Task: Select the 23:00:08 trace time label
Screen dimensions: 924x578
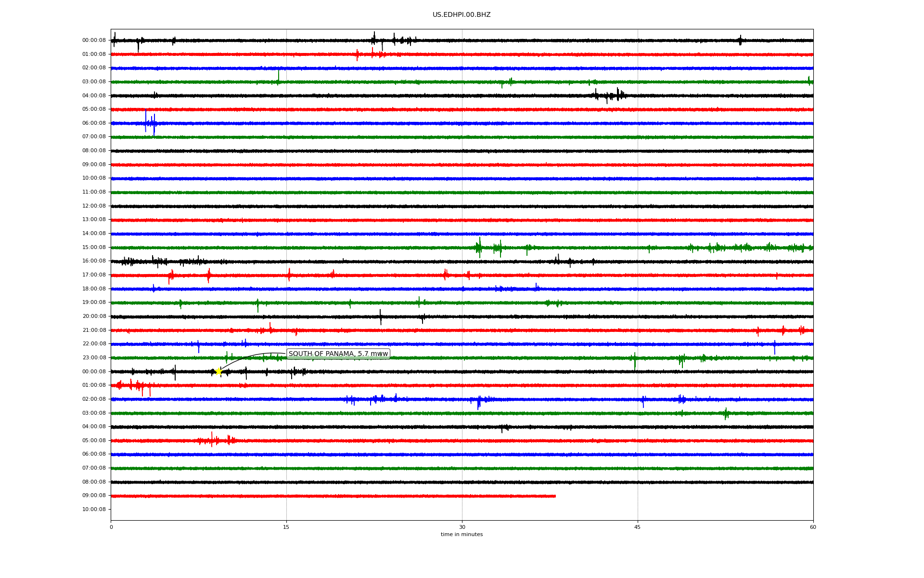Action: point(94,358)
